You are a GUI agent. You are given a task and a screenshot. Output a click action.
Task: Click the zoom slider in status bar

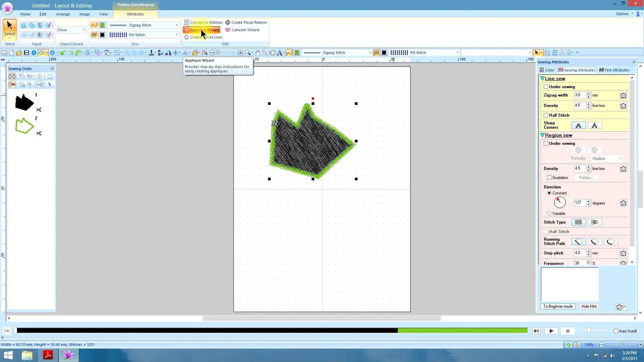(x=621, y=345)
